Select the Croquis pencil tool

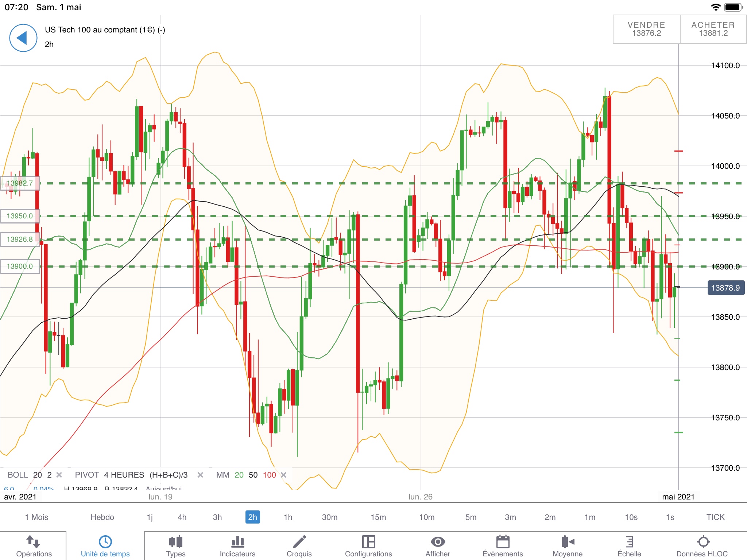(299, 542)
